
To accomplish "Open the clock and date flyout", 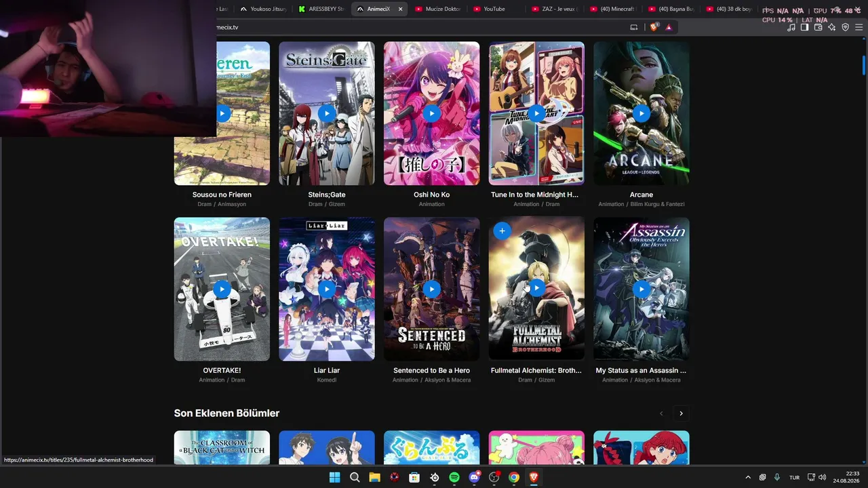I will 846,477.
